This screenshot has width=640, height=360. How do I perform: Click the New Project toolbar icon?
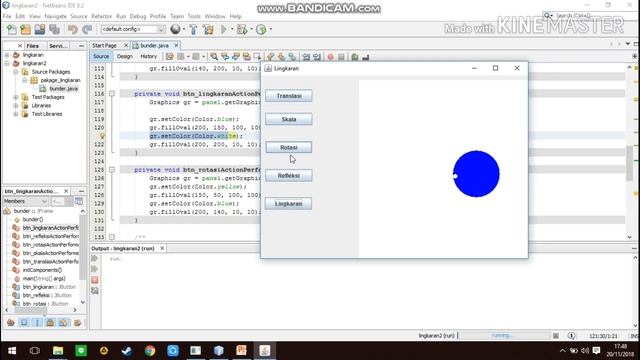pos(25,29)
